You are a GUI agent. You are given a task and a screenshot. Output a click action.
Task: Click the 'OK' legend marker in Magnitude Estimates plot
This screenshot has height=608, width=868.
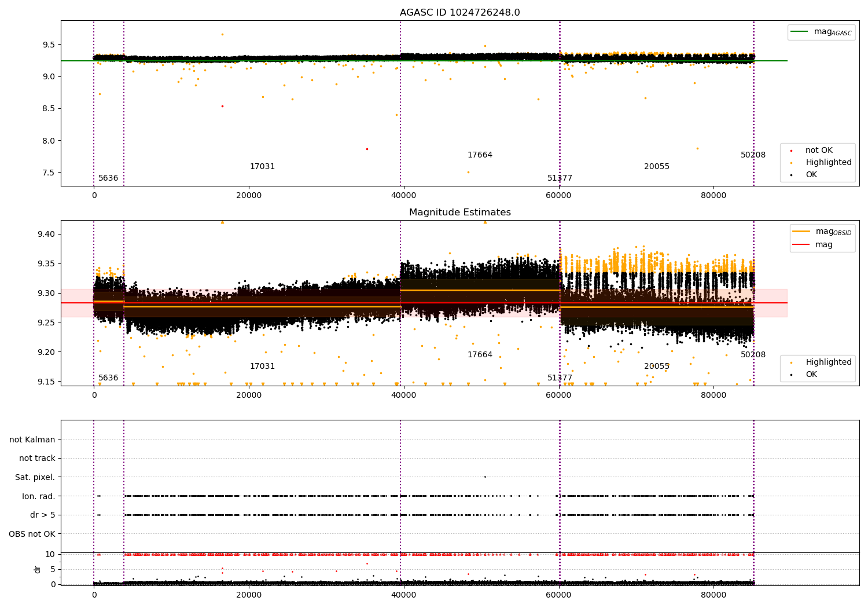coord(791,375)
